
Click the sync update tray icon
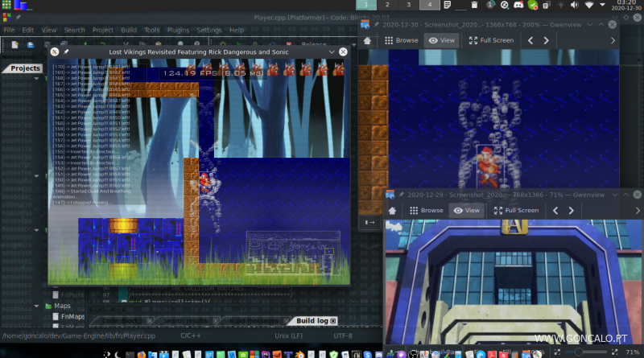(x=505, y=5)
